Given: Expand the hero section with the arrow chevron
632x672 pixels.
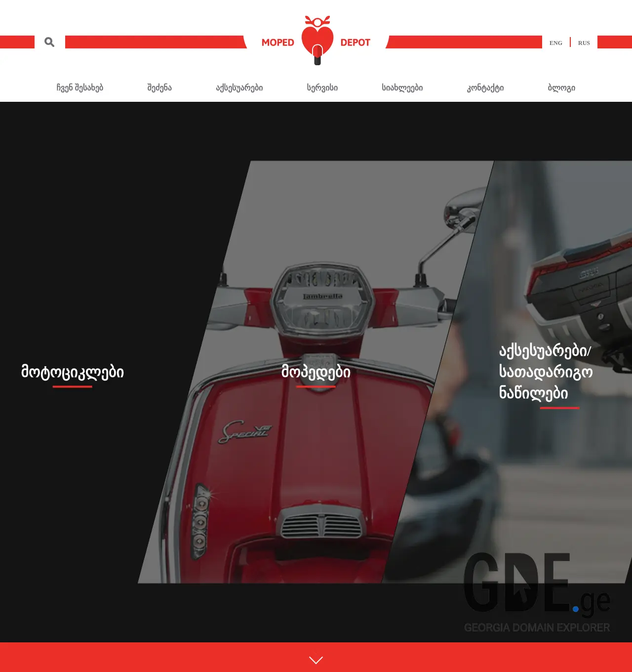Looking at the screenshot, I should (x=316, y=659).
